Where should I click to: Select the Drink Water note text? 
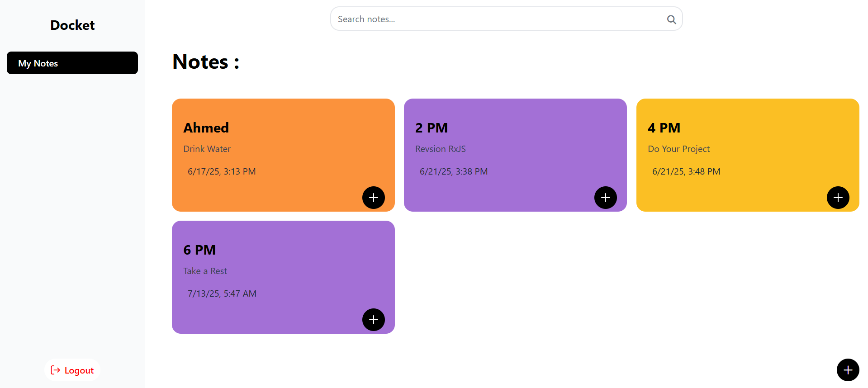click(x=207, y=149)
